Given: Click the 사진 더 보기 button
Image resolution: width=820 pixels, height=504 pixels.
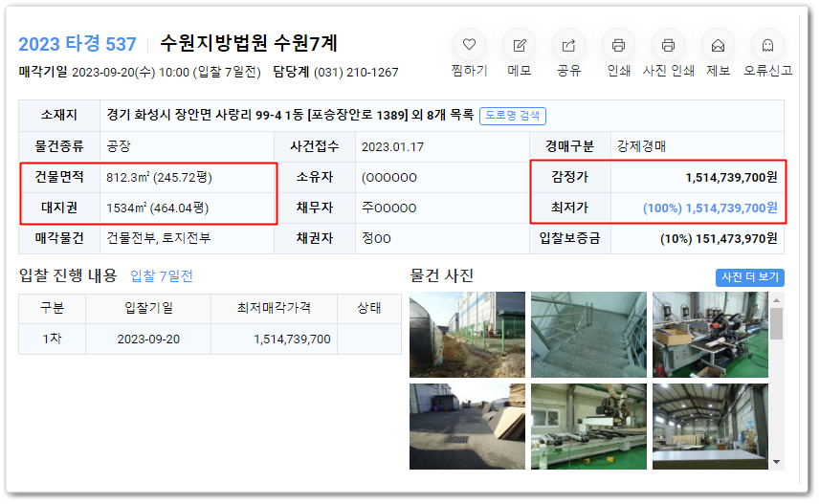Looking at the screenshot, I should [749, 277].
